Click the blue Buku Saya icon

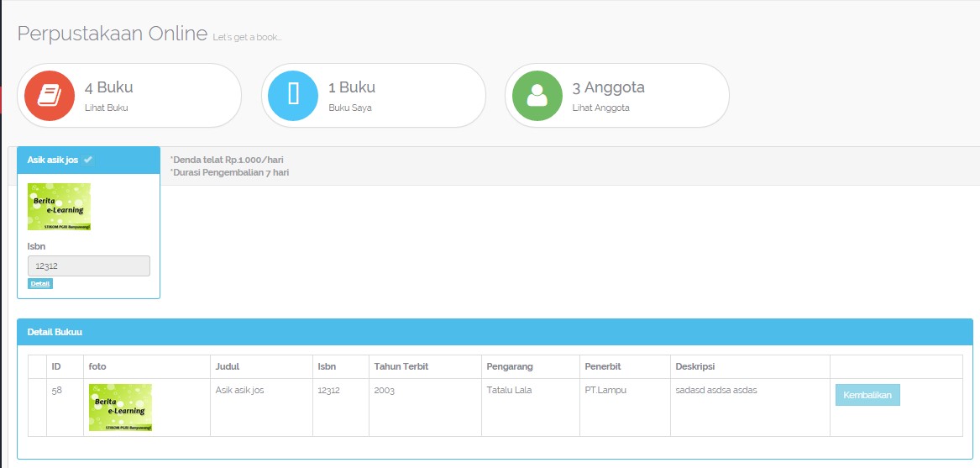coord(293,96)
